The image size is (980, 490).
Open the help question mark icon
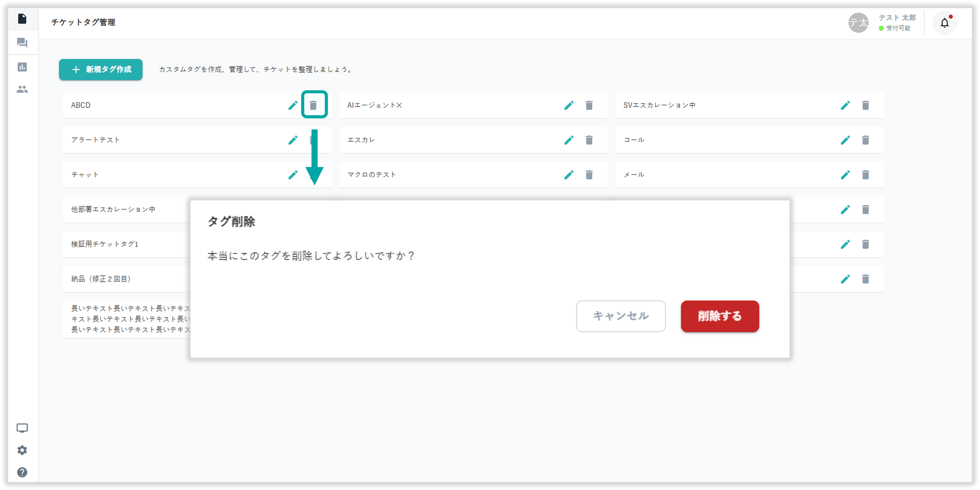click(x=22, y=472)
